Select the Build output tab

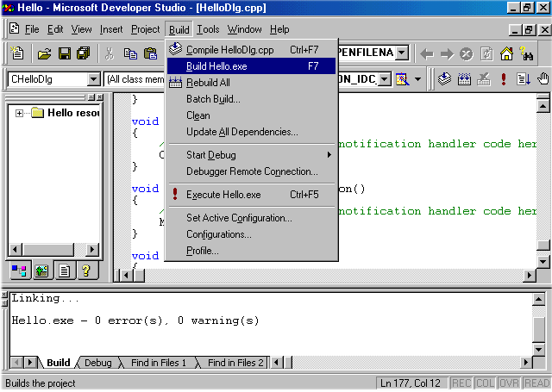tap(58, 363)
